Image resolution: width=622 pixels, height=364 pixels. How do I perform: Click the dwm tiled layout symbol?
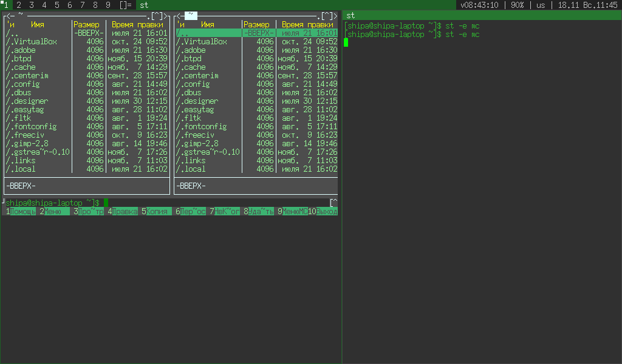point(125,5)
